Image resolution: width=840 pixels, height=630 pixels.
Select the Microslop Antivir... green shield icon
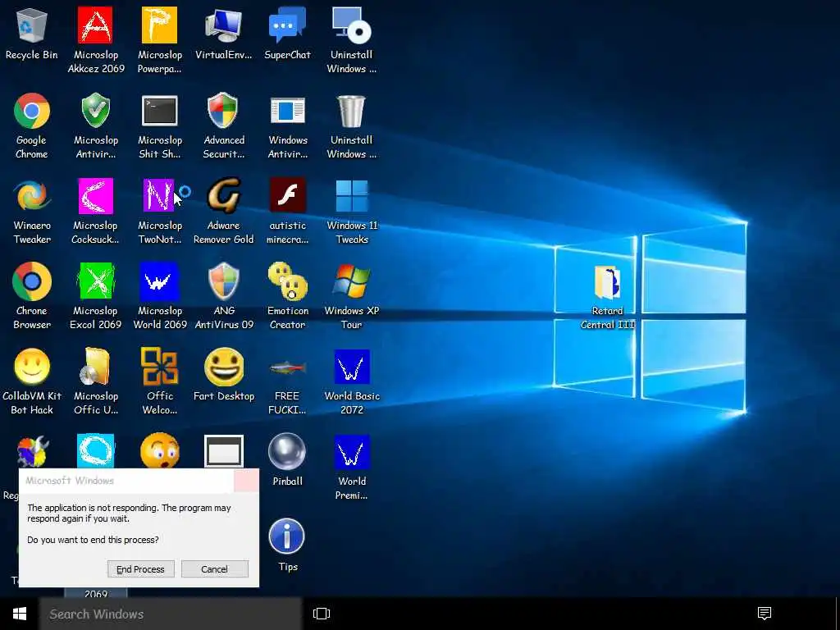[x=95, y=110]
